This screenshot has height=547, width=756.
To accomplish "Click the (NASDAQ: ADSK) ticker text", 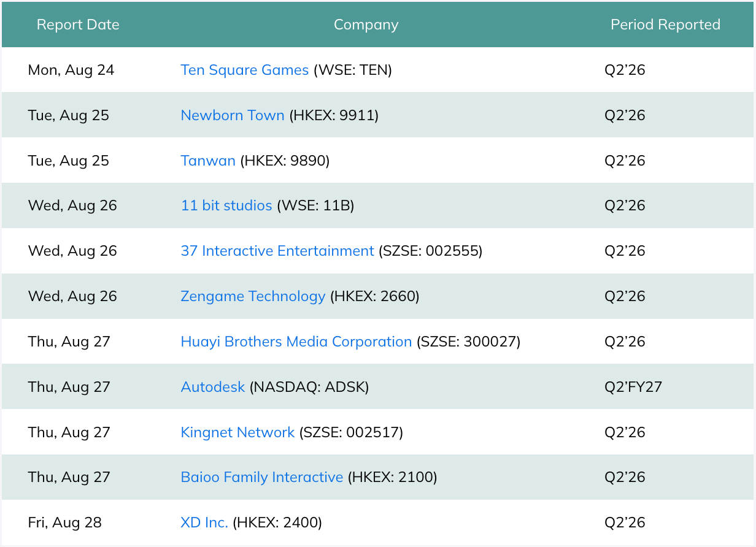I will (x=309, y=387).
